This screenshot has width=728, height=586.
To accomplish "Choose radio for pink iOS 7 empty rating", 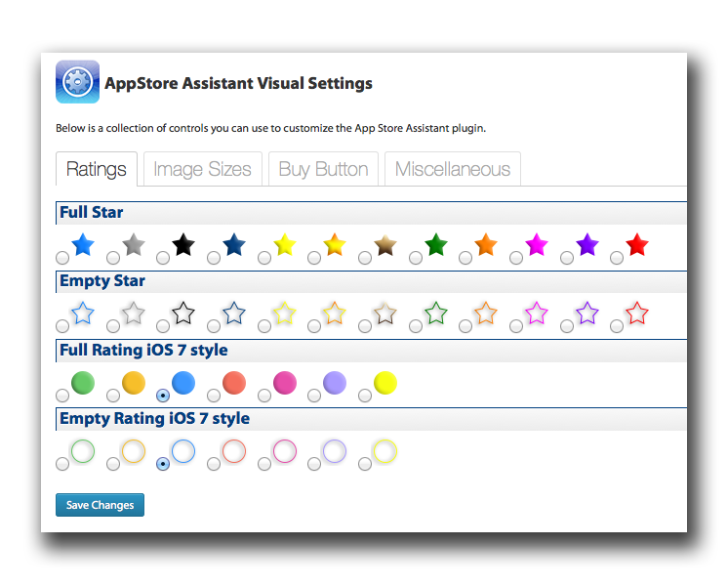I will point(264,464).
